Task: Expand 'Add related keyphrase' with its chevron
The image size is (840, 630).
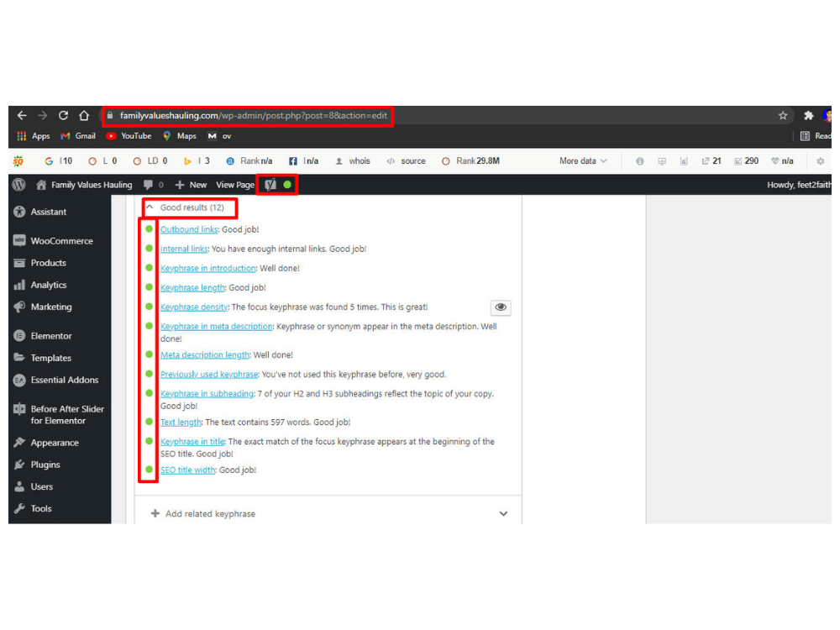Action: point(503,514)
